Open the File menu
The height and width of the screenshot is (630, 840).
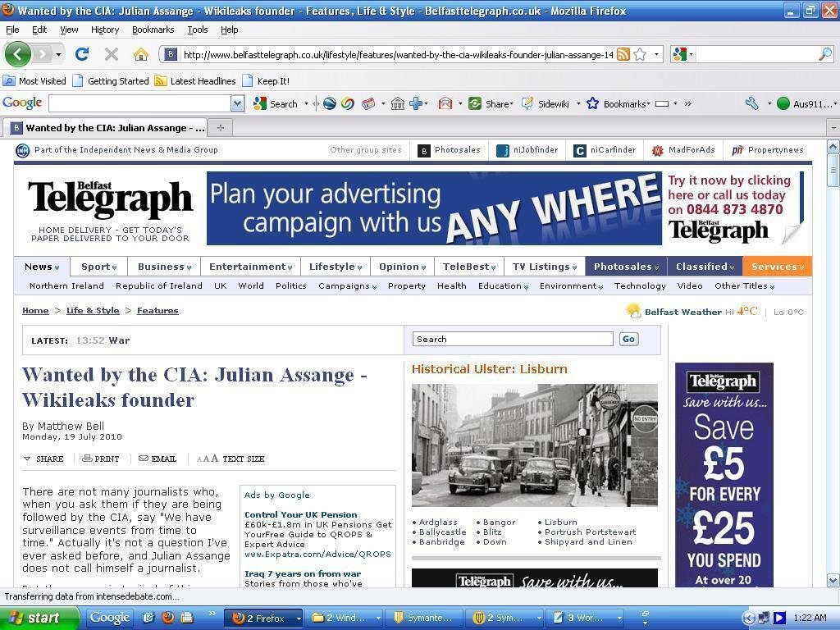12,30
